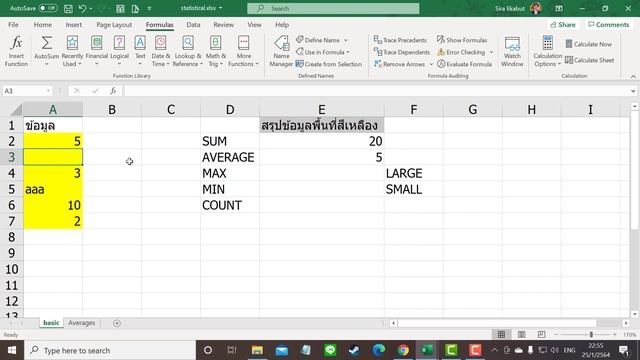Select column E header
The image size is (640, 360).
pyautogui.click(x=322, y=109)
